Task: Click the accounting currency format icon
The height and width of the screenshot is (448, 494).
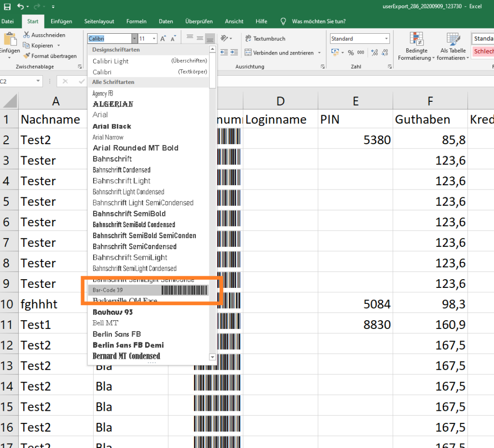Action: (x=335, y=52)
